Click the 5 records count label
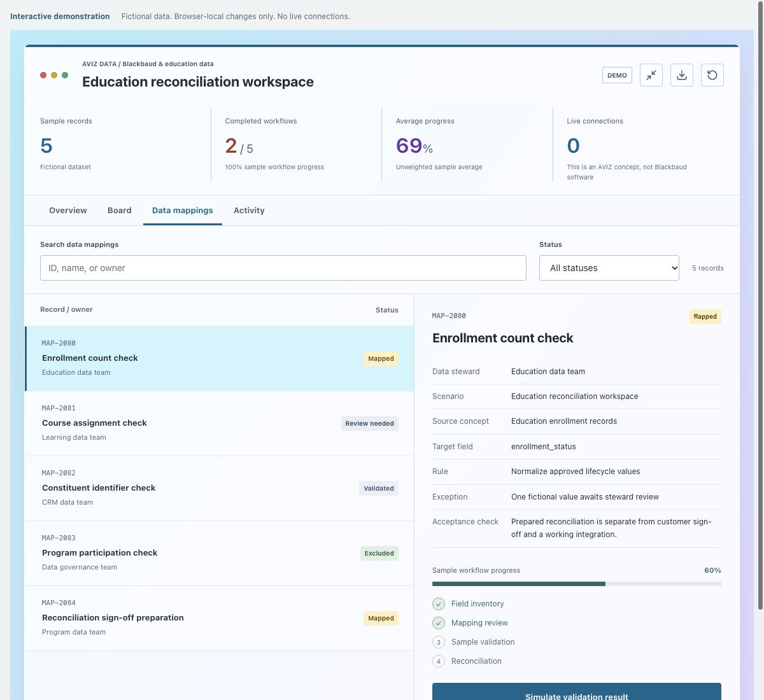The image size is (764, 700). [x=708, y=268]
